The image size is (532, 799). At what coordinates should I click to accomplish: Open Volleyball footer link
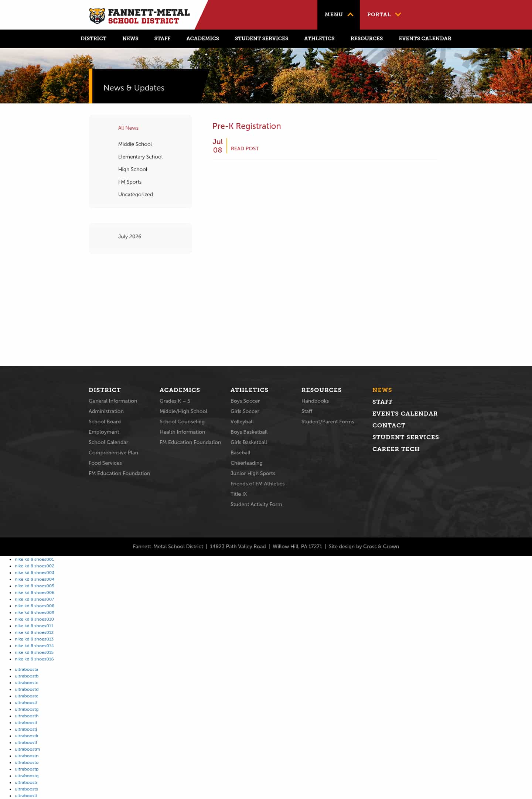point(242,421)
